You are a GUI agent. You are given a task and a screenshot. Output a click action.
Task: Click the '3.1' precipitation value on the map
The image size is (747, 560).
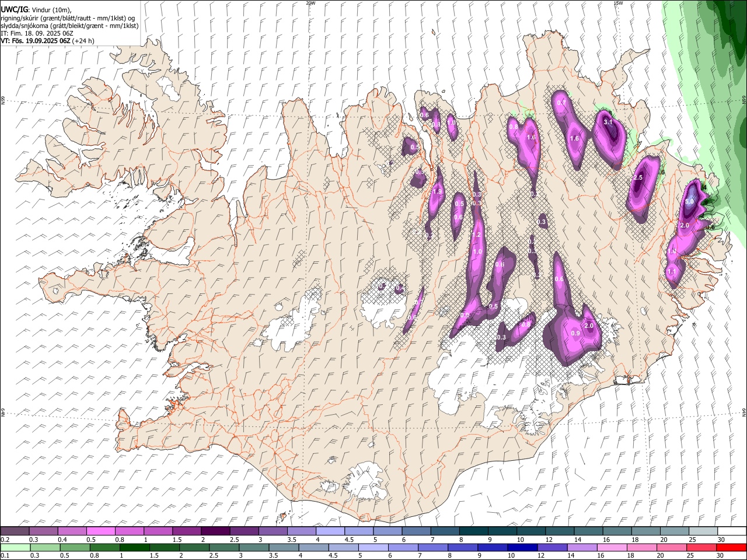(x=608, y=122)
